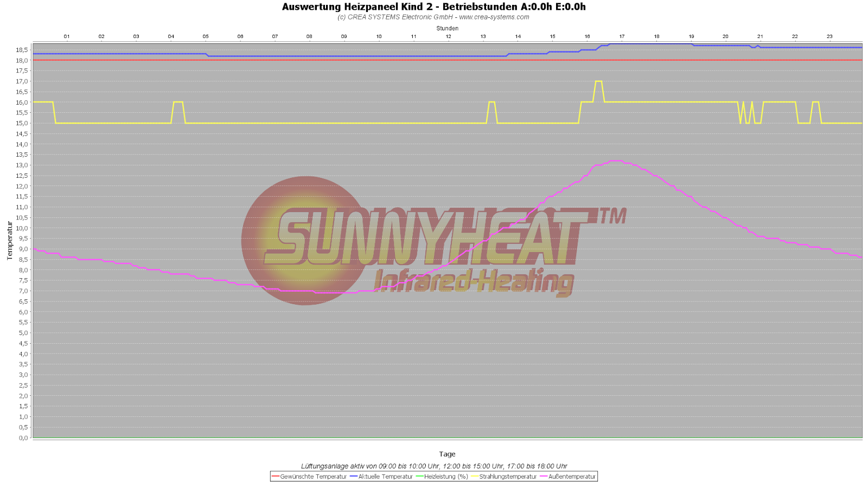Click hour tick label '21' on top axis
This screenshot has height=482, width=868.
[760, 36]
